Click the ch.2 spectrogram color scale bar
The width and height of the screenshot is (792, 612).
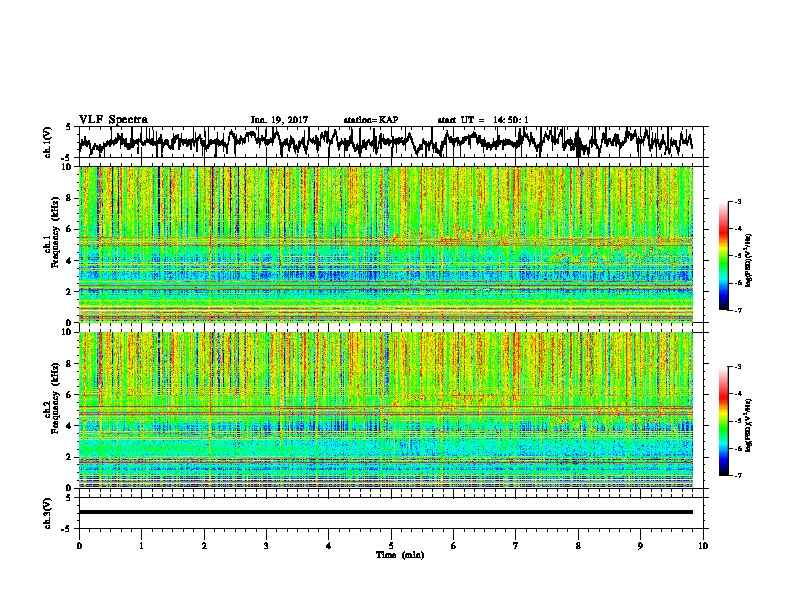pyautogui.click(x=724, y=421)
